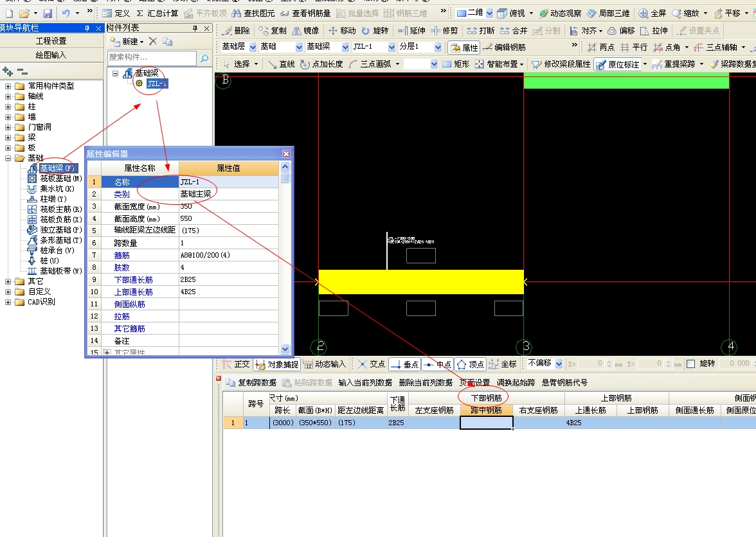Toggle 对象捕捉 object snap

(276, 364)
